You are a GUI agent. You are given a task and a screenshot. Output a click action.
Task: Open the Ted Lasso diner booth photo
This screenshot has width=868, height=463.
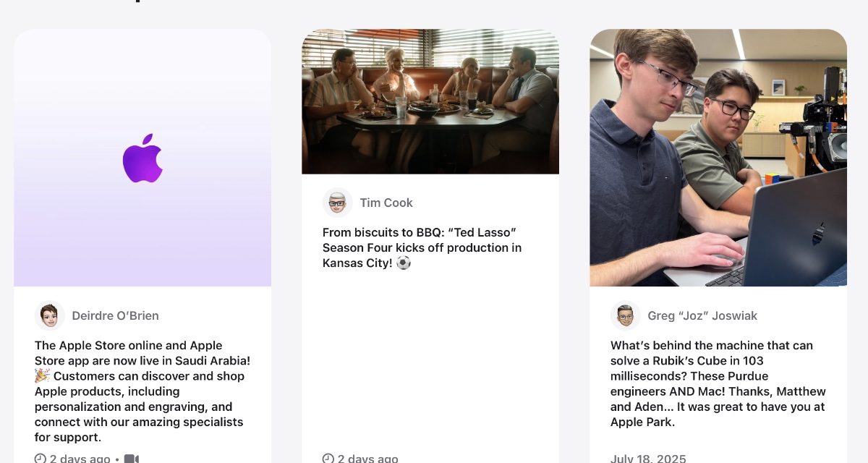pyautogui.click(x=430, y=101)
